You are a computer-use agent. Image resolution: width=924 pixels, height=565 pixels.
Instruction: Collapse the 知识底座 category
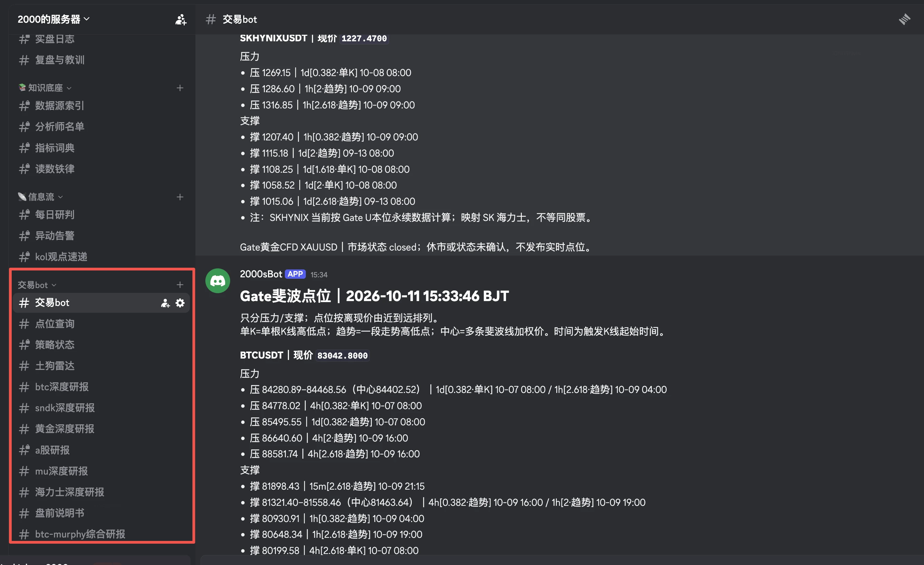click(45, 88)
